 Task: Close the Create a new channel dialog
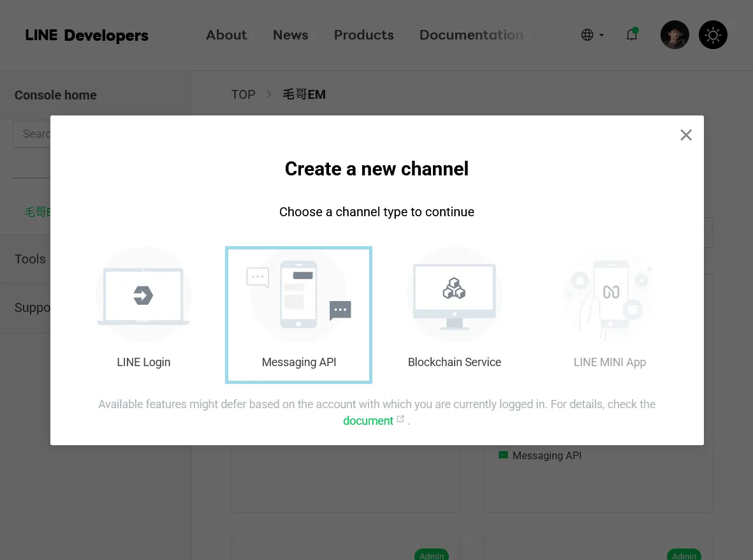point(686,135)
